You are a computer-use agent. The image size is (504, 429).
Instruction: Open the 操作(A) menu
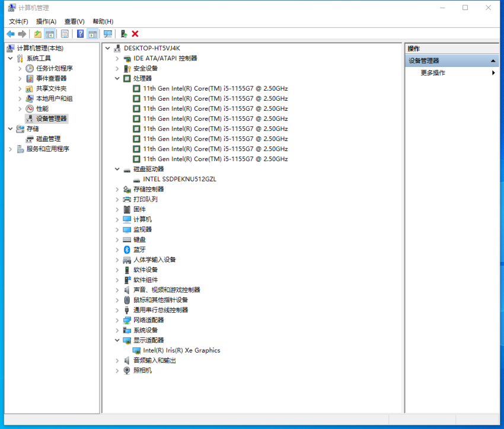46,21
